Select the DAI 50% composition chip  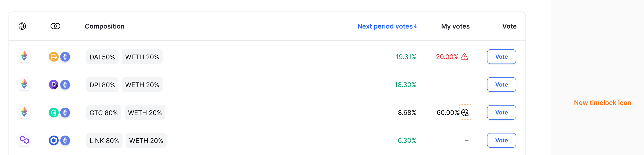(102, 57)
